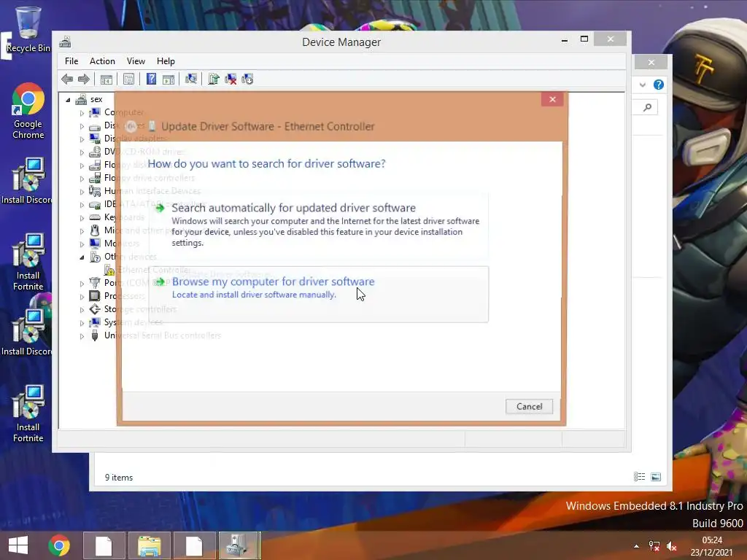Expand the DVD/CD-ROM drives node

pyautogui.click(x=82, y=152)
